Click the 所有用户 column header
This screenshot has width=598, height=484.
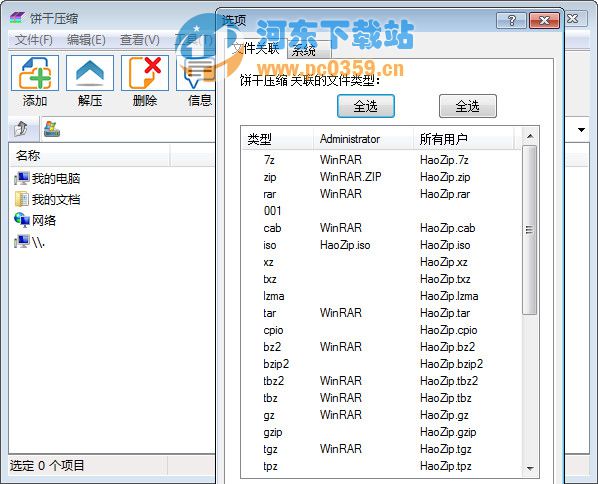coord(464,139)
